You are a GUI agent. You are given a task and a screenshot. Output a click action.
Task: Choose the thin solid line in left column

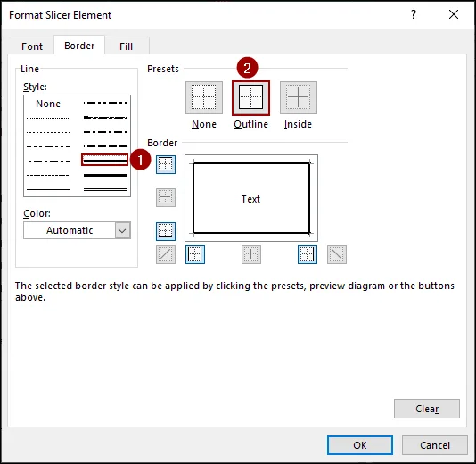pos(48,189)
